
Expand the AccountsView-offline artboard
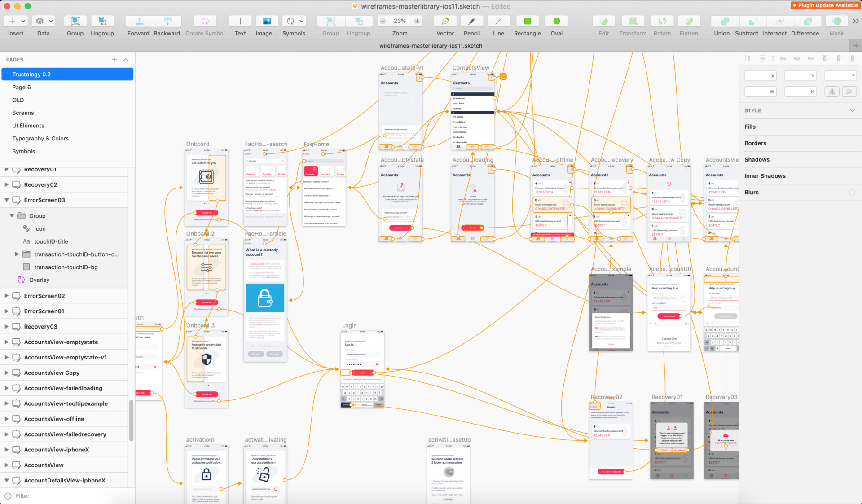tap(7, 419)
